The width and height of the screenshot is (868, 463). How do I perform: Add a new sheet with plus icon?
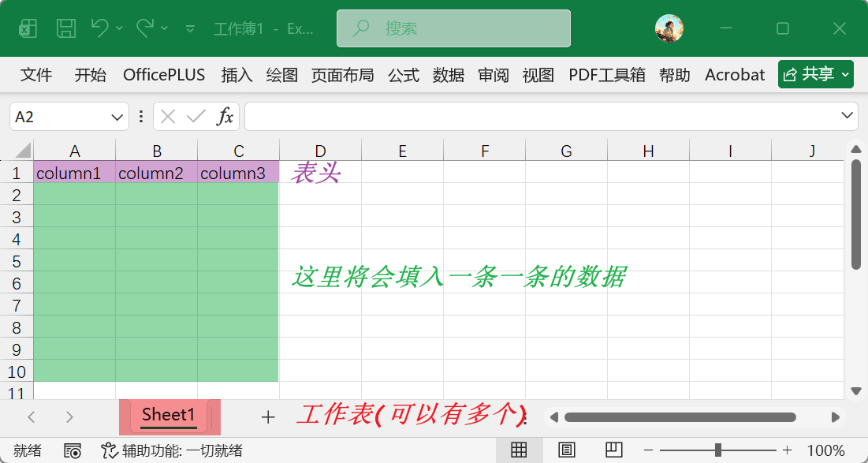coord(268,417)
